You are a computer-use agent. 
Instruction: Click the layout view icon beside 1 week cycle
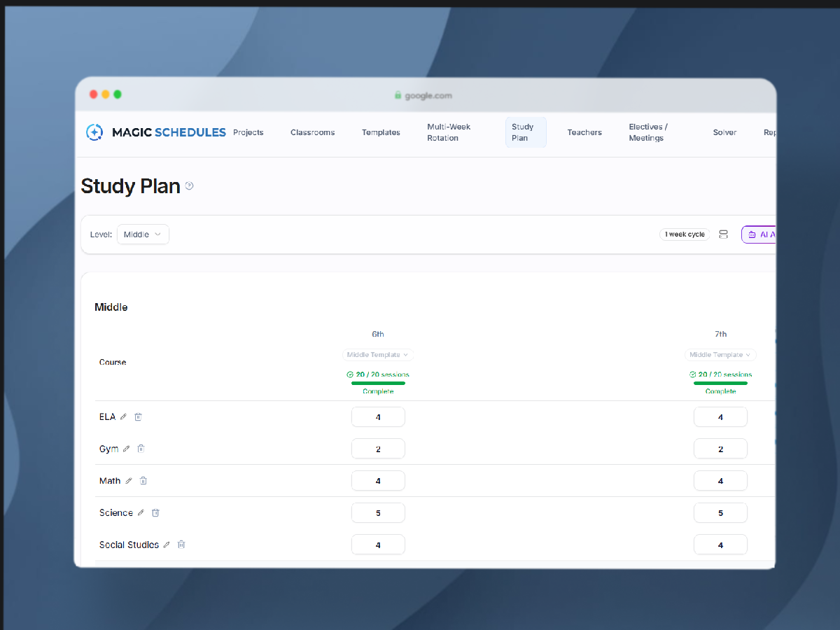tap(724, 234)
